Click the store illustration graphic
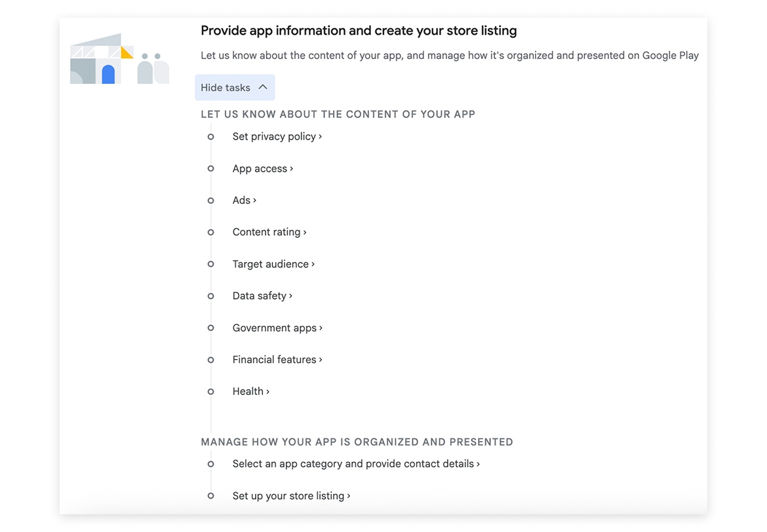 [119, 59]
